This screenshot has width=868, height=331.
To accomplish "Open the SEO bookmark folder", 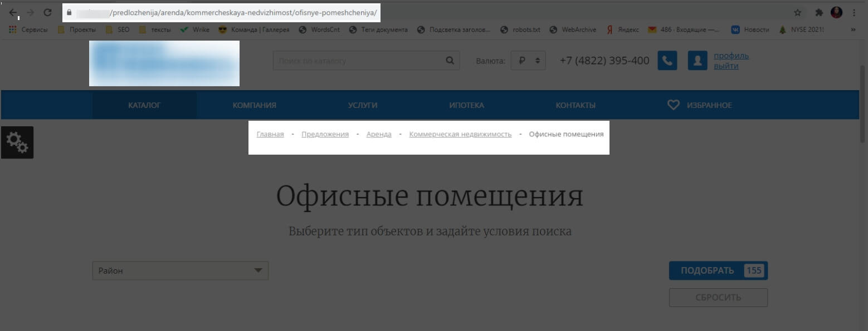I will [x=117, y=29].
